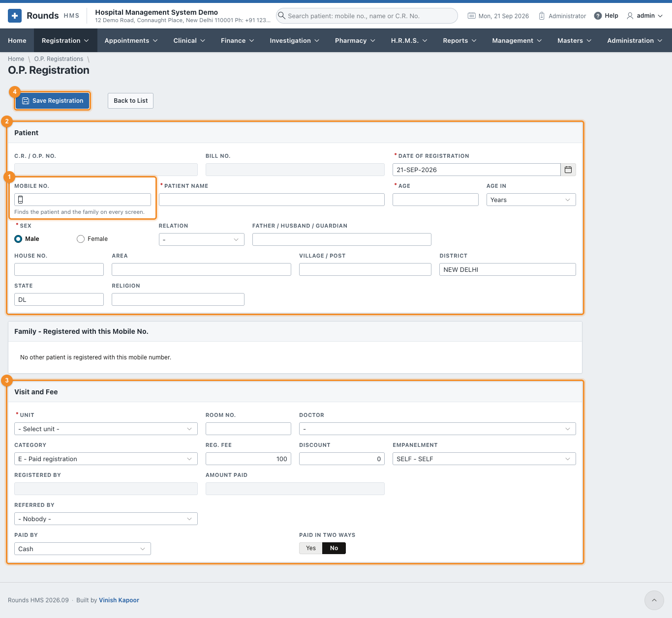Open the Select unit dropdown

106,429
